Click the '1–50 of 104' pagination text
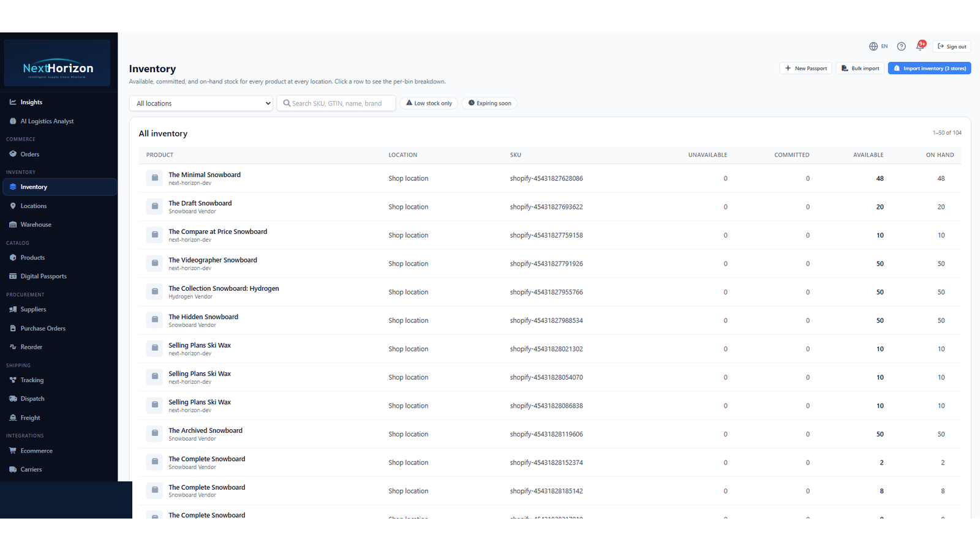 (947, 133)
